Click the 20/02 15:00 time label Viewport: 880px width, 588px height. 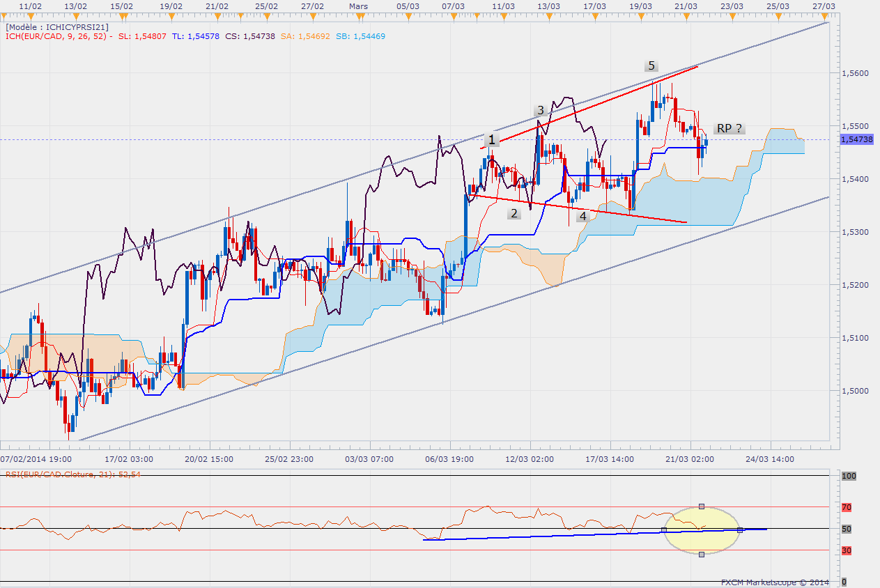208,459
